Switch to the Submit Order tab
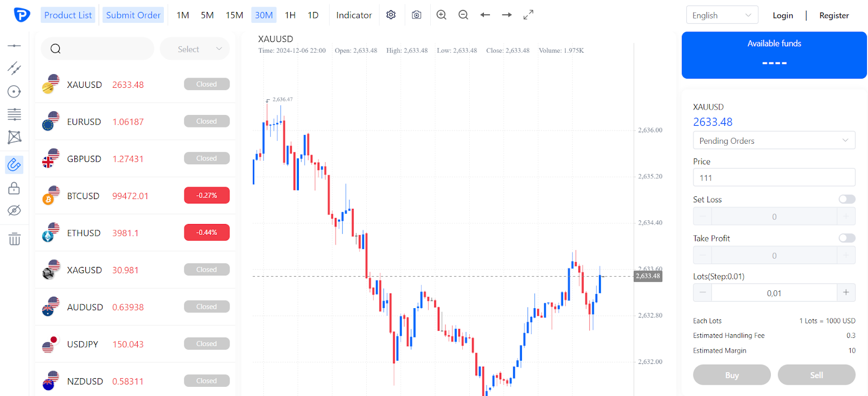The width and height of the screenshot is (868, 396). [133, 15]
